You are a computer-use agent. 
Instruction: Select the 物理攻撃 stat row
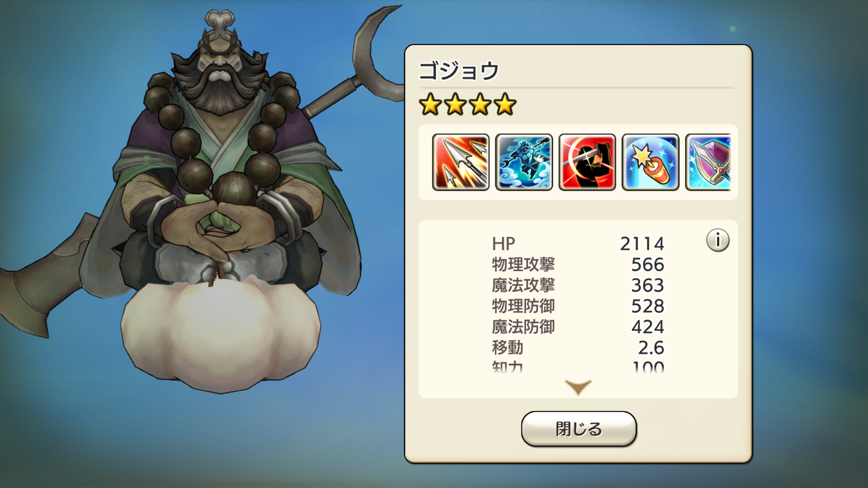coord(578,265)
